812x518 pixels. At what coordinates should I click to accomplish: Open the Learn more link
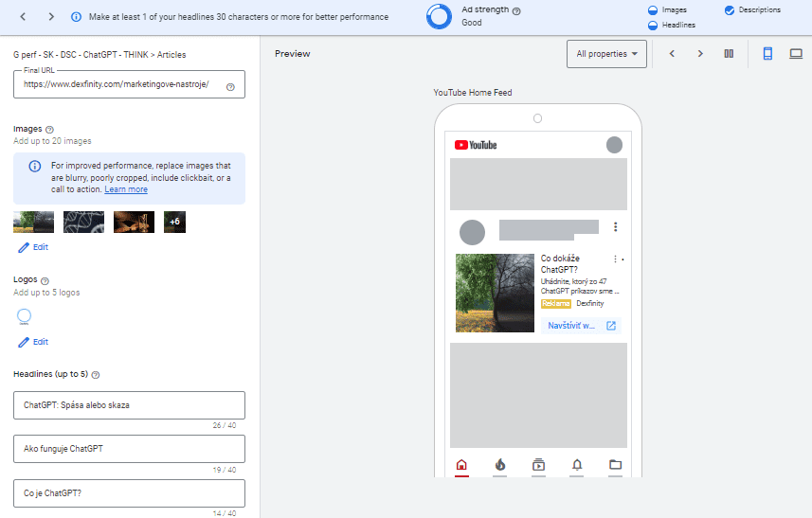(x=126, y=189)
